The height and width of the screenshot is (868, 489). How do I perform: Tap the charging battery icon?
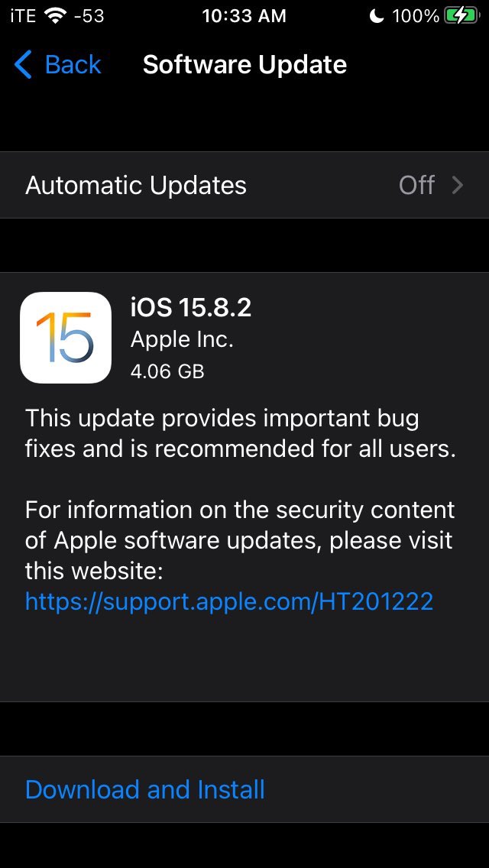[x=461, y=16]
